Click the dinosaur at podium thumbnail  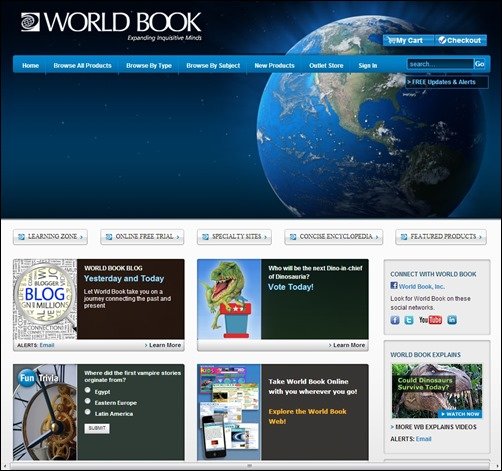(229, 299)
